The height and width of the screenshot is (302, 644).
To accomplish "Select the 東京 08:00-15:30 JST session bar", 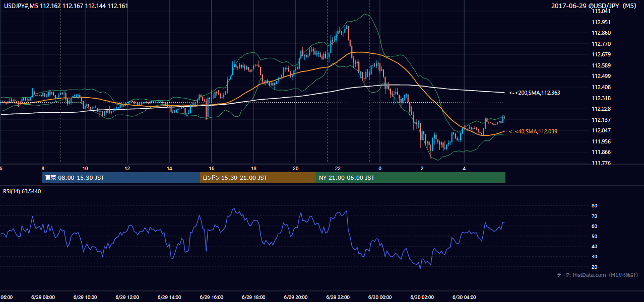I will pos(121,178).
